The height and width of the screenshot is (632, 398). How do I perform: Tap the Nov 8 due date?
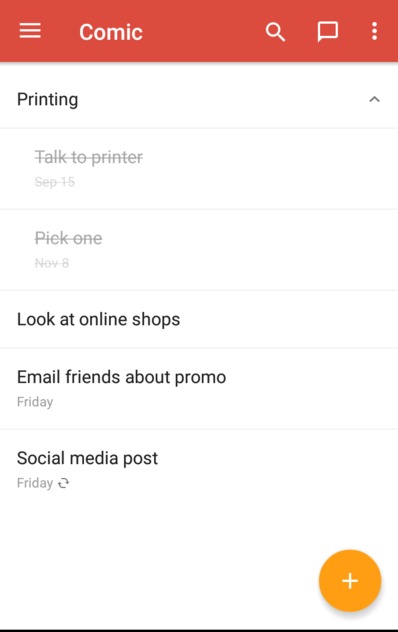[52, 263]
